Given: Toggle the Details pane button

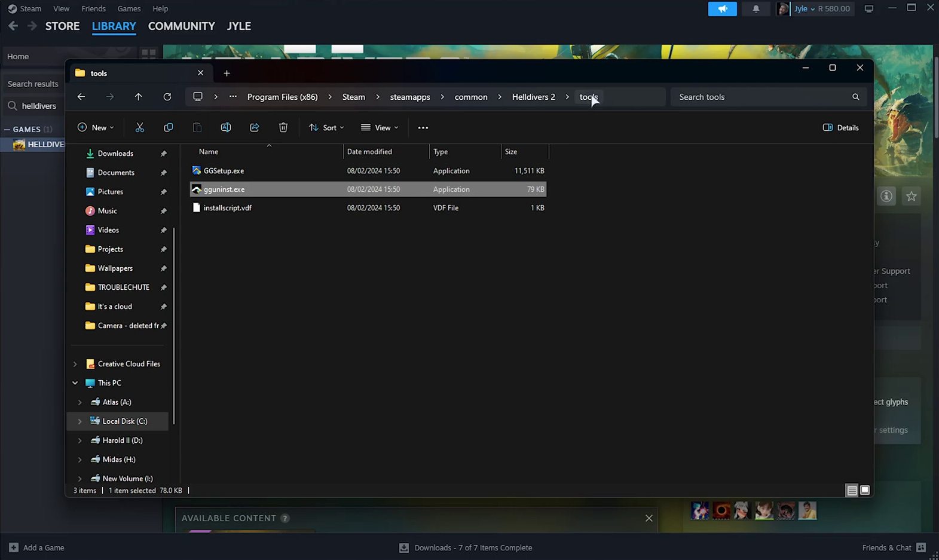Looking at the screenshot, I should tap(841, 127).
